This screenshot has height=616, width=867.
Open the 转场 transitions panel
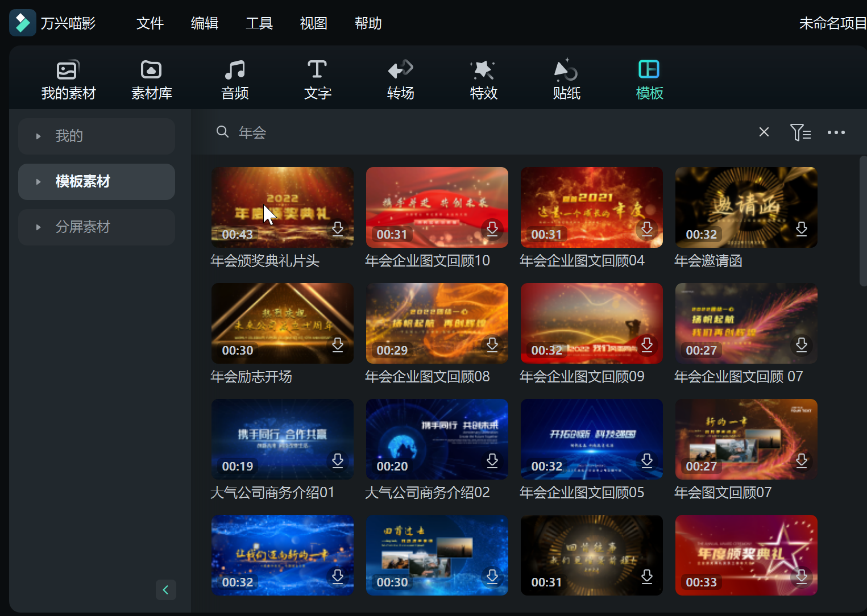400,78
